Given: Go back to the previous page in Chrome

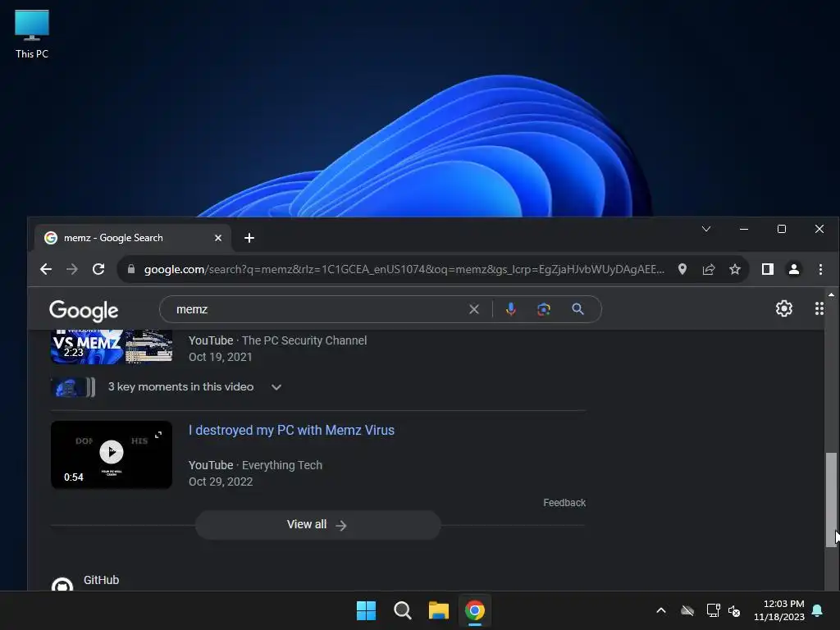Looking at the screenshot, I should pos(46,269).
